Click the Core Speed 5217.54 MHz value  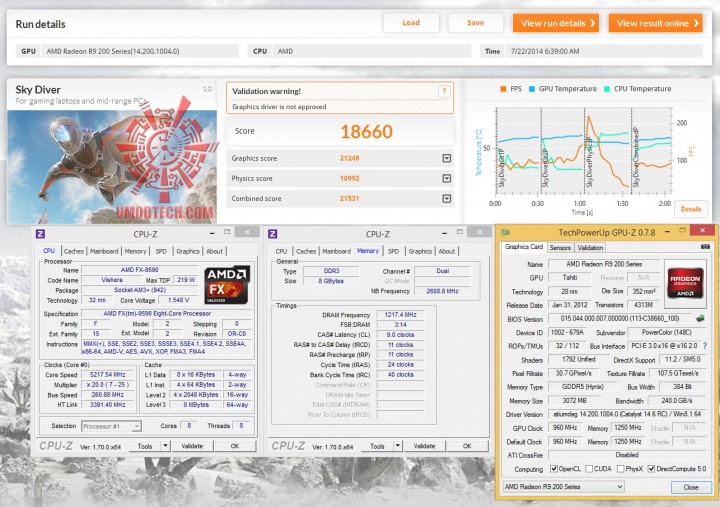(108, 375)
